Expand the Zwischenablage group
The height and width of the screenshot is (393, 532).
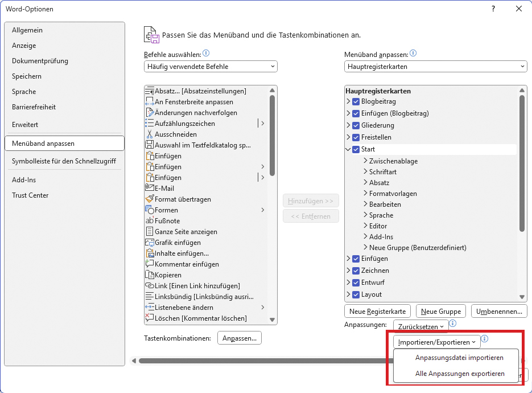365,161
